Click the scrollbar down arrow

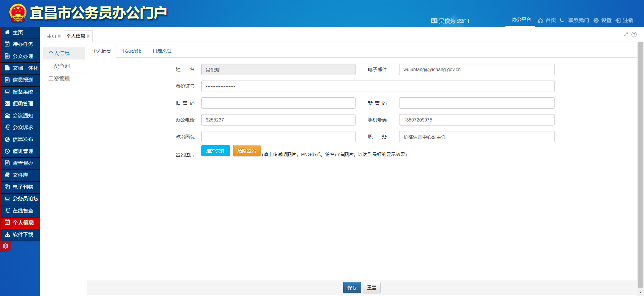click(x=640, y=292)
